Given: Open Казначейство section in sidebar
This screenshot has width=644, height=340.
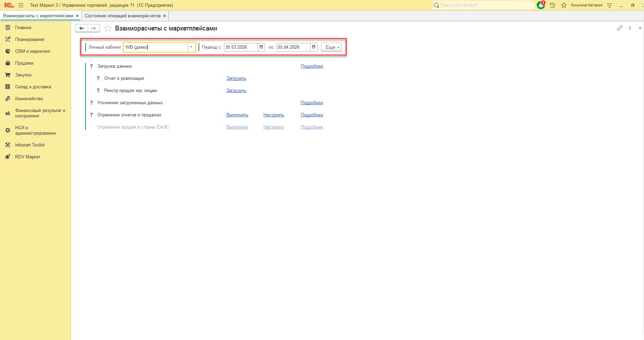Looking at the screenshot, I should click(29, 99).
